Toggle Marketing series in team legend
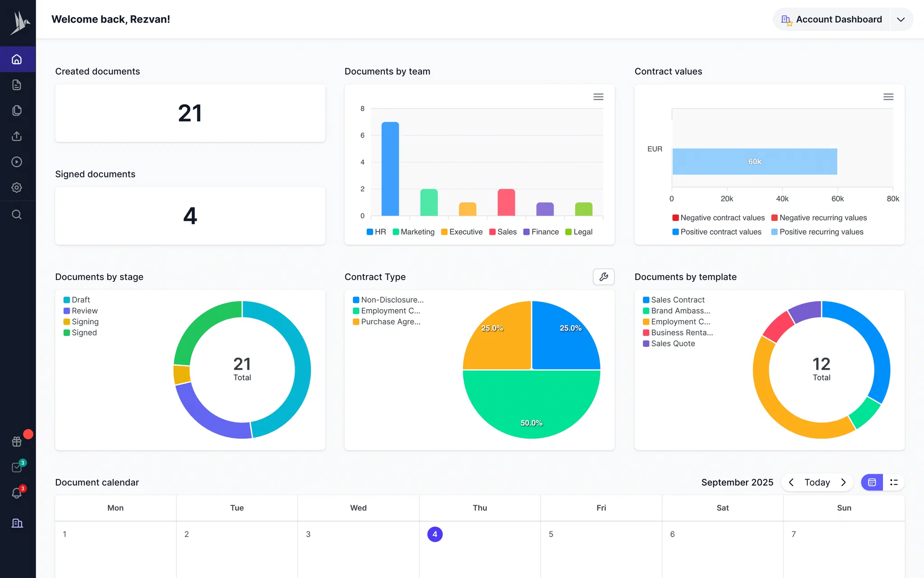The width and height of the screenshot is (924, 578). (x=413, y=232)
